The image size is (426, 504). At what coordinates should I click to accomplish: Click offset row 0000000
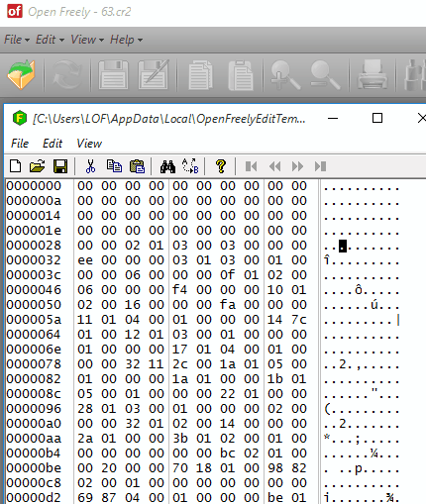point(34,186)
